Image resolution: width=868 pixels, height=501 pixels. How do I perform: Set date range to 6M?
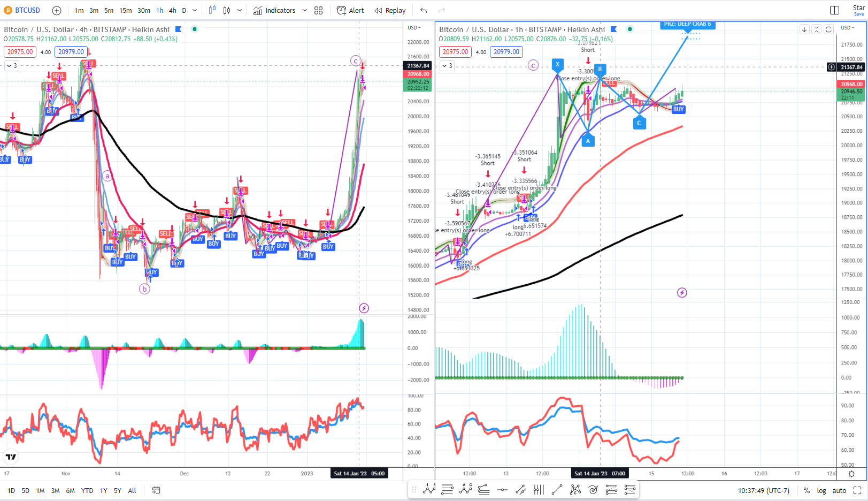pos(70,490)
